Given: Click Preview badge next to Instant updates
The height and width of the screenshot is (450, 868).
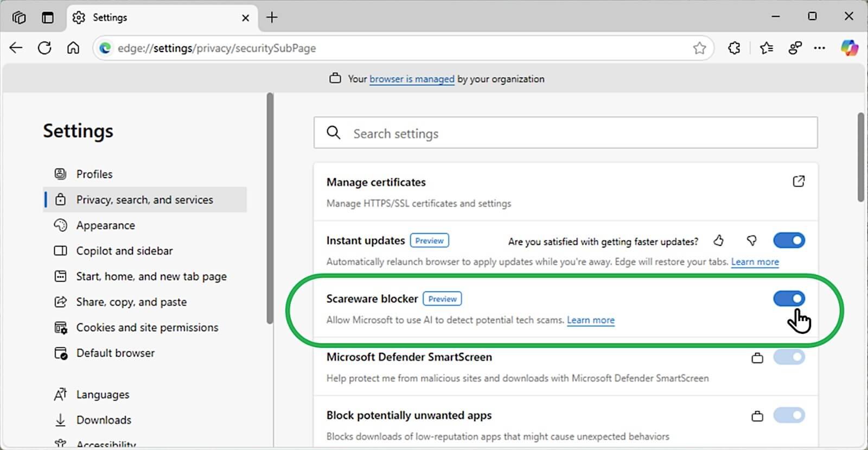Looking at the screenshot, I should pyautogui.click(x=429, y=240).
